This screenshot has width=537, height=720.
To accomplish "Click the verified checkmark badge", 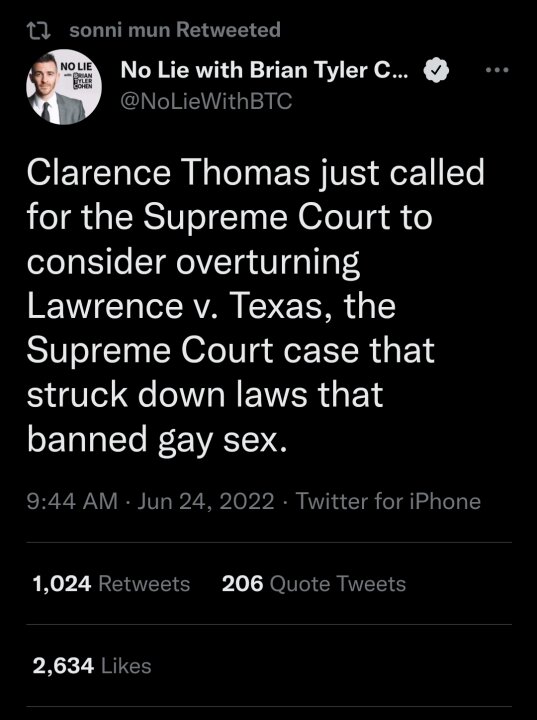I will click(x=436, y=71).
